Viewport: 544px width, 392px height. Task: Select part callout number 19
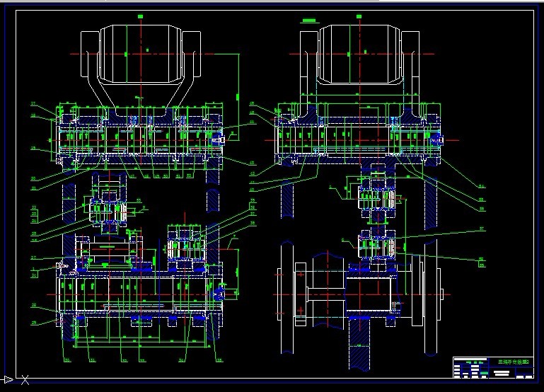point(34,148)
